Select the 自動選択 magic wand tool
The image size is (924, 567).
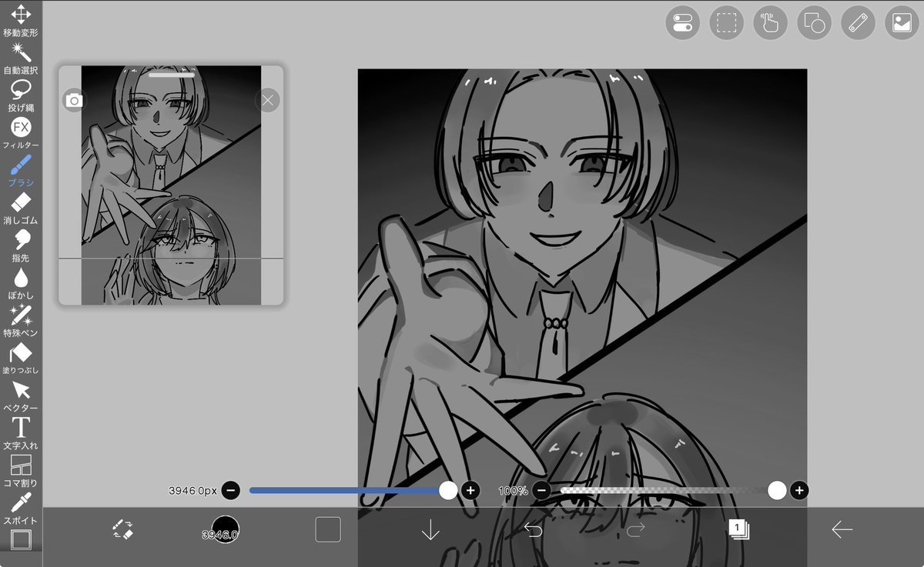(x=21, y=58)
